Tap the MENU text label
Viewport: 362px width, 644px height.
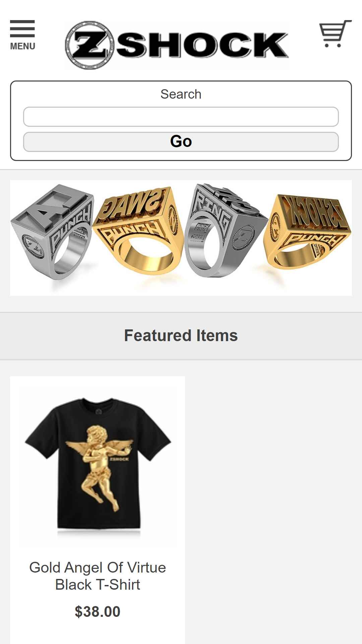tap(22, 46)
